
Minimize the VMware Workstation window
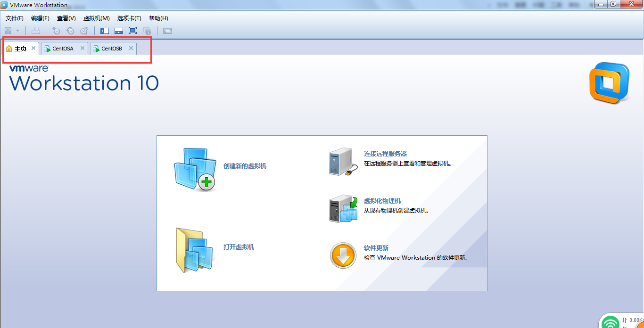coord(600,4)
